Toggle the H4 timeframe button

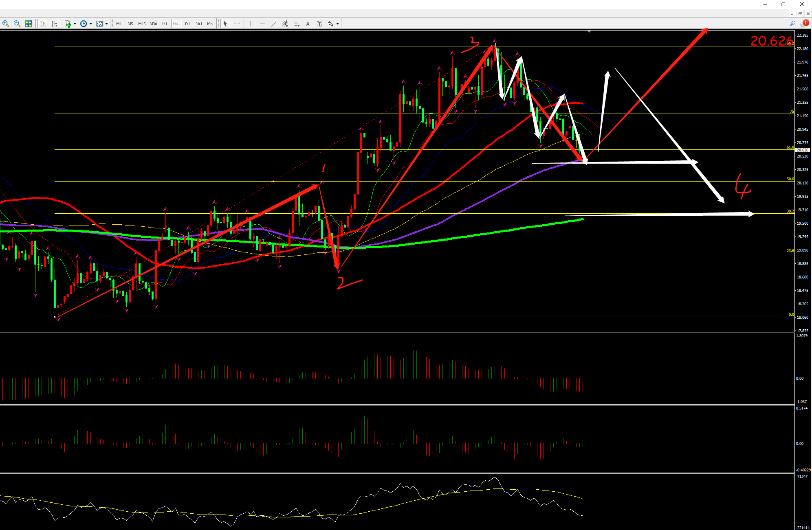[x=176, y=24]
